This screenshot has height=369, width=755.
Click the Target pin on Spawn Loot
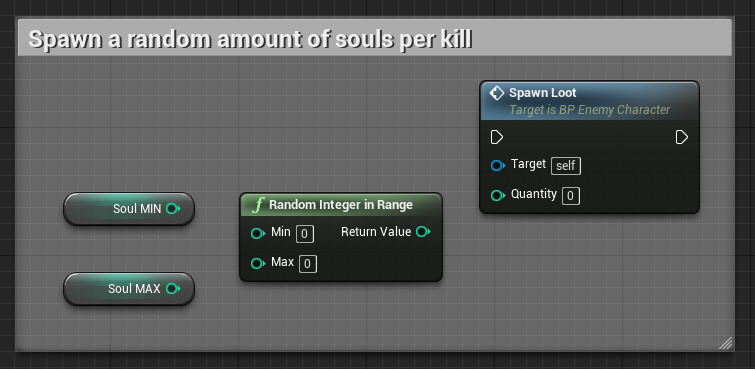tap(497, 166)
